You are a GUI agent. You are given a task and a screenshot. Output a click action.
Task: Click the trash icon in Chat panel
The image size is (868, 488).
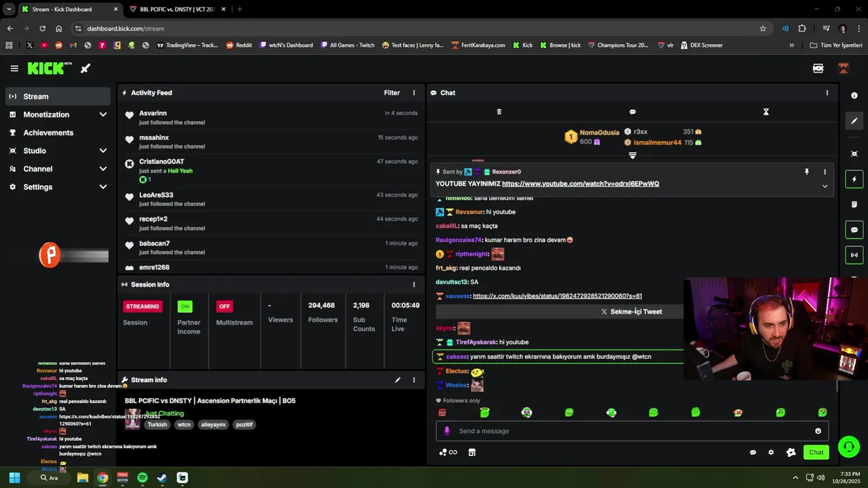point(499,112)
